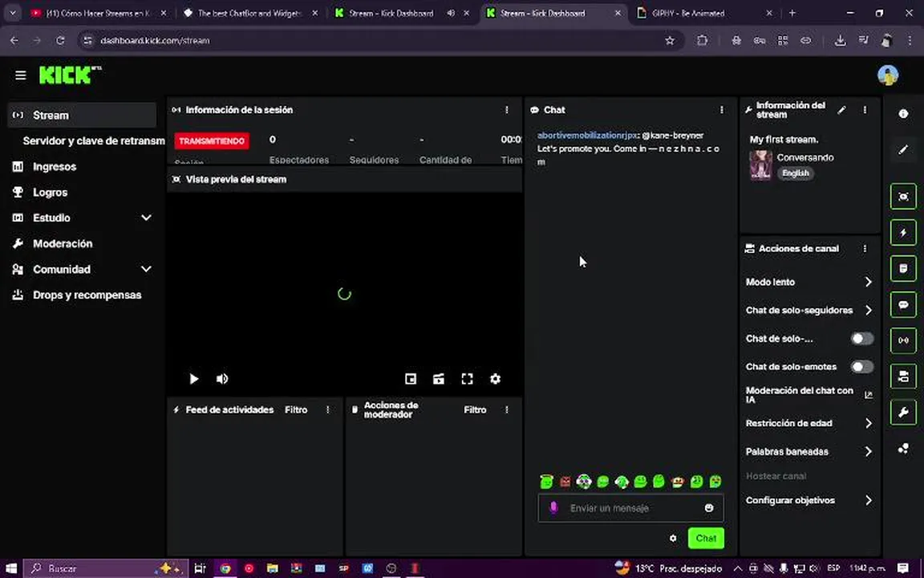Open emoji picker in message box

click(x=709, y=508)
